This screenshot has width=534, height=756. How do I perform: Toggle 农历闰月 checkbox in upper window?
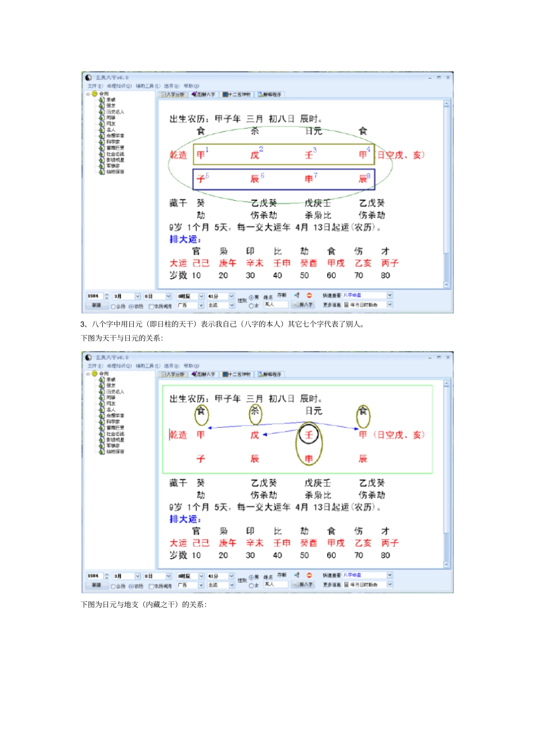click(151, 306)
